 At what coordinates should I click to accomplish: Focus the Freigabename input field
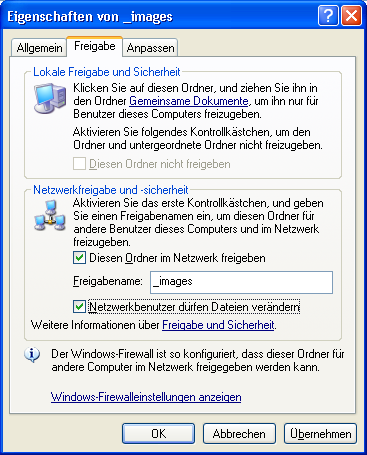(x=241, y=282)
